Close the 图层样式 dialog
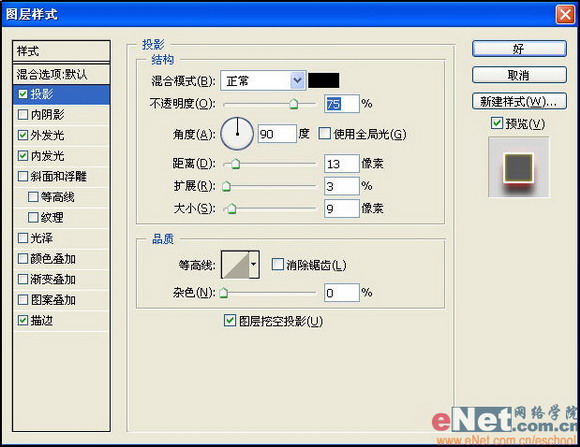Viewport: 580px width, 447px height. (x=565, y=15)
